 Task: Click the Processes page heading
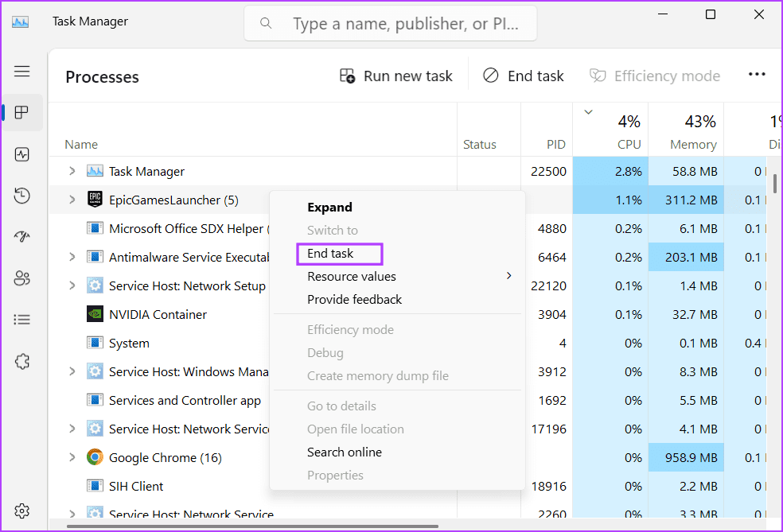[103, 77]
